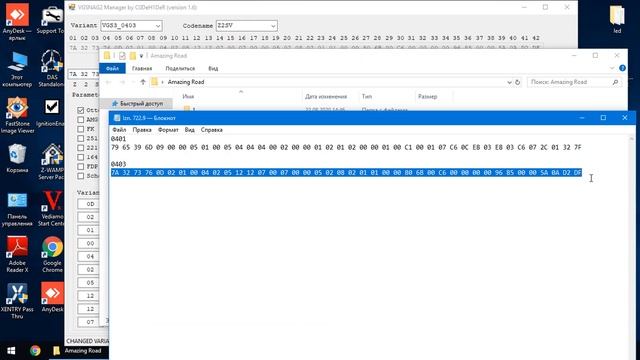Maximize the Notepad window
Viewport: 640px width, 360px height.
pos(603,118)
